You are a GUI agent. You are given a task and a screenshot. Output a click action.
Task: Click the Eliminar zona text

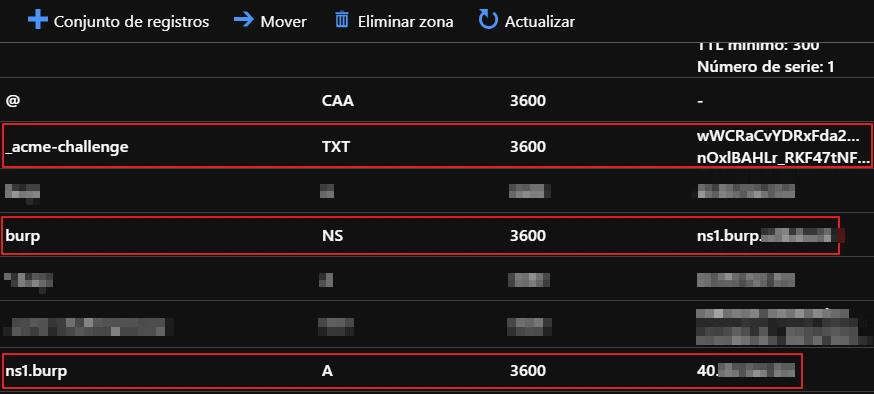tap(405, 22)
